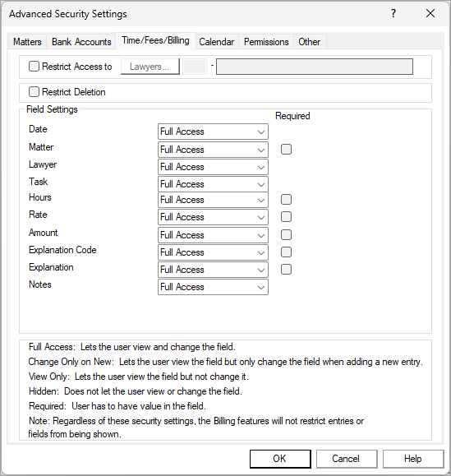The width and height of the screenshot is (451, 476).
Task: Switch to the Other tab
Action: [x=309, y=42]
